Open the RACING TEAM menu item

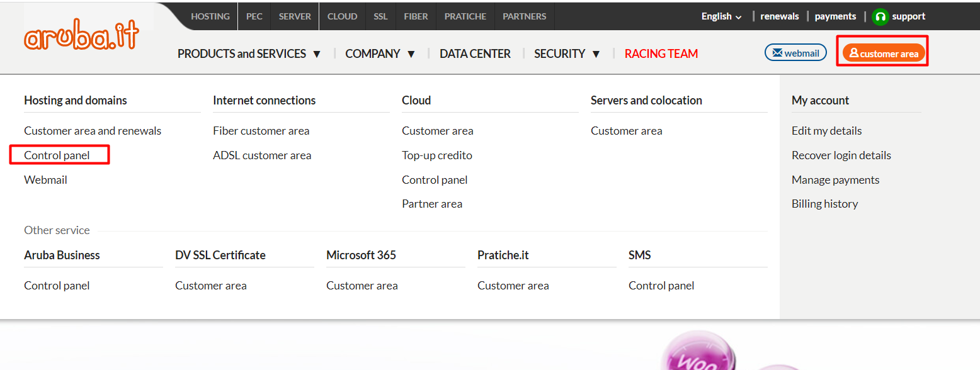661,54
